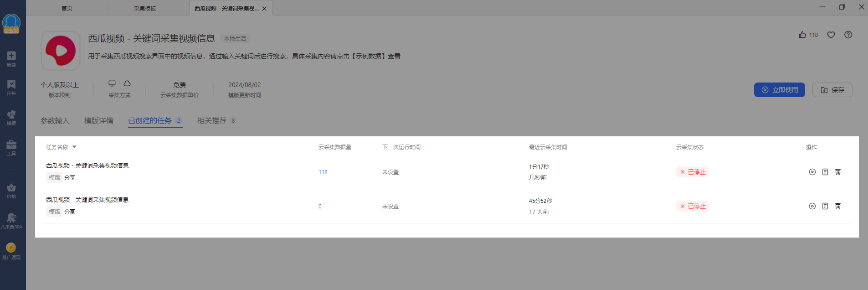
Task: Click the 保存 button
Action: coord(832,90)
